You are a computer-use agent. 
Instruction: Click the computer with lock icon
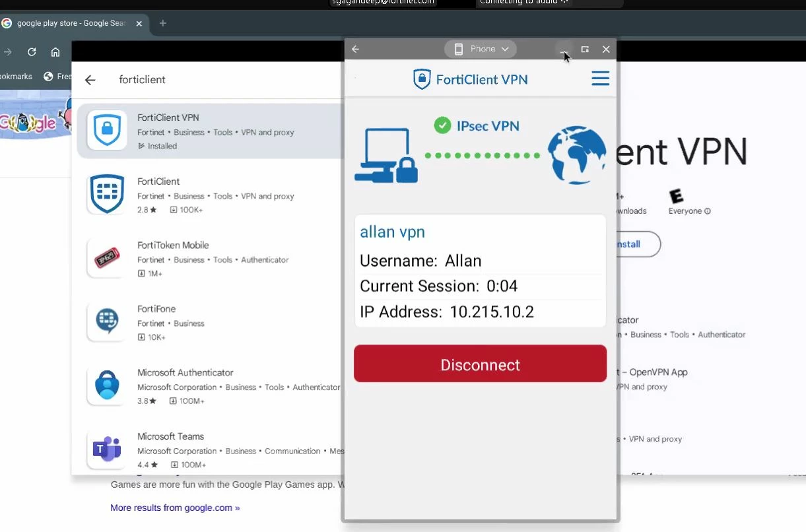387,156
